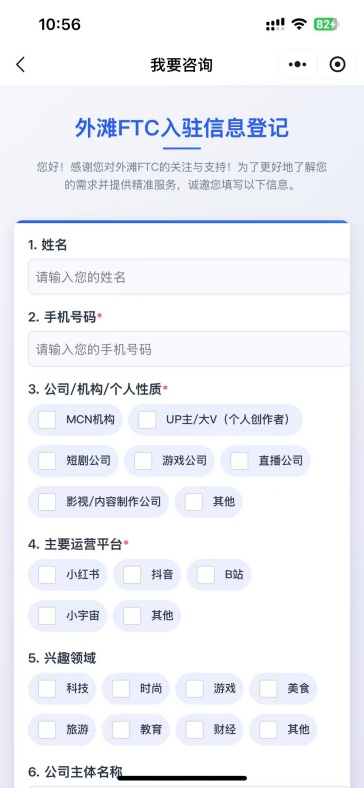Tap the back arrow icon
Screen dimensions: 364x788
point(20,65)
